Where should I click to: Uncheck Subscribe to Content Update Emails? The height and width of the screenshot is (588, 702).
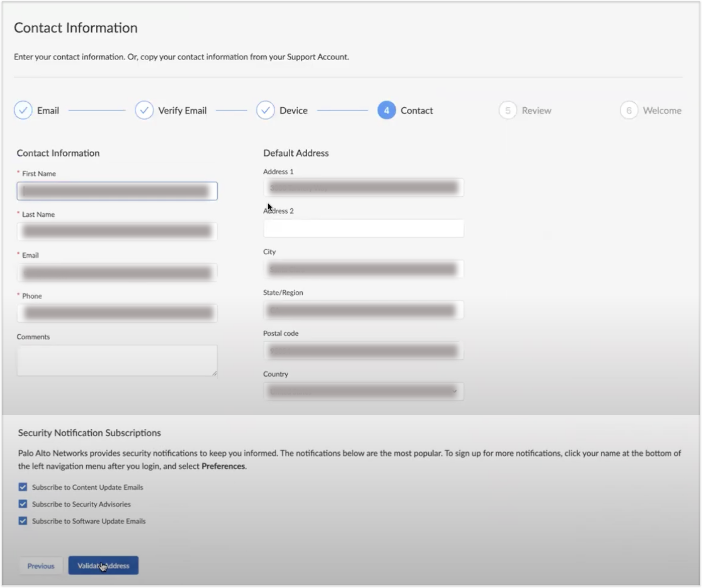coord(23,487)
